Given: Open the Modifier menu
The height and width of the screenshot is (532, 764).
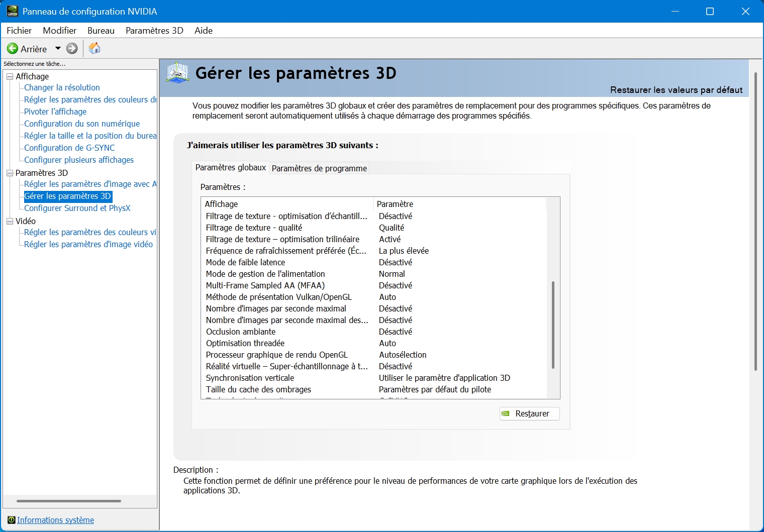Looking at the screenshot, I should coord(60,31).
